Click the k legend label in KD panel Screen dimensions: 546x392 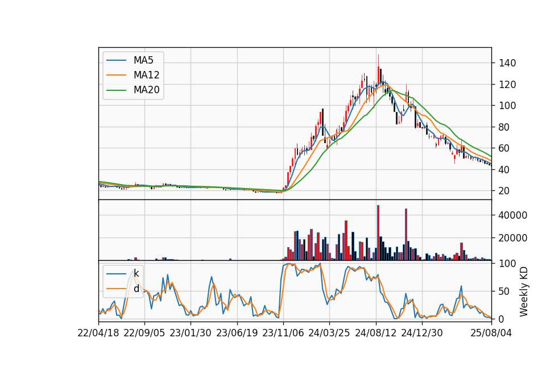136,273
